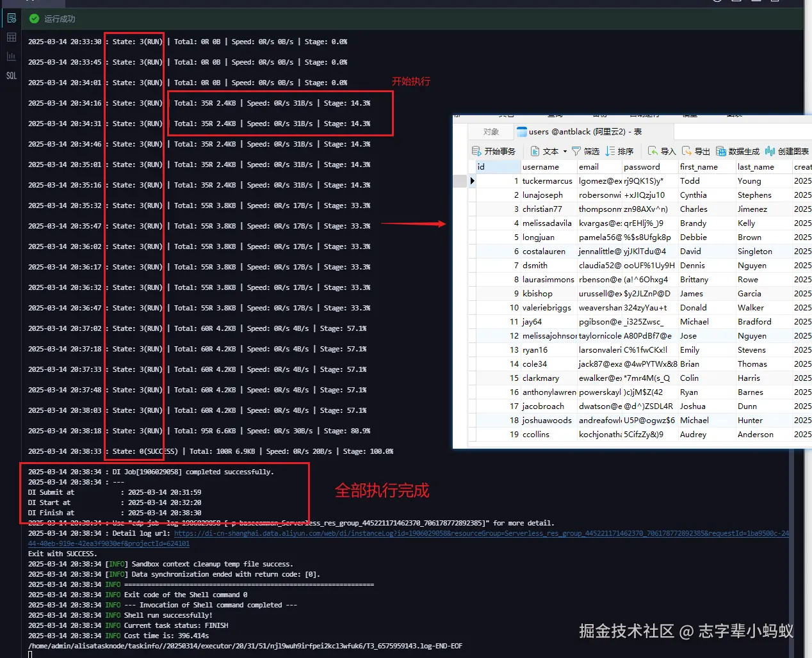Screen dimensions: 812x658
Task: Click log line with State: 0(SUCCESS)
Action: [211, 451]
